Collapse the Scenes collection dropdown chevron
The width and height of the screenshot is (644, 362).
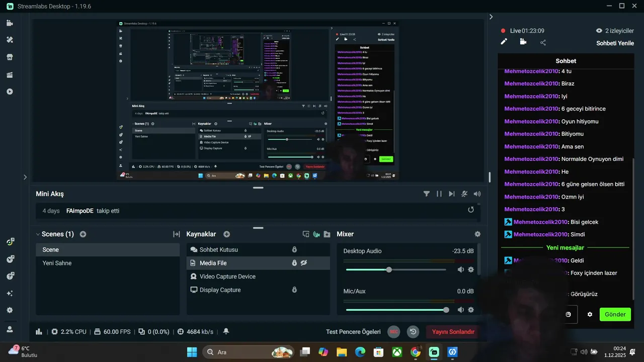point(38,234)
